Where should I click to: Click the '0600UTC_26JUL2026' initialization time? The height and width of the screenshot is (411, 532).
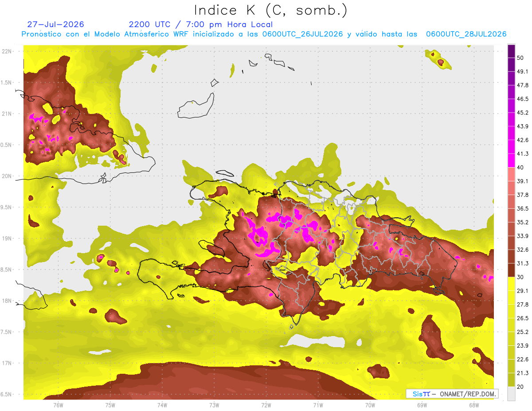(303, 34)
